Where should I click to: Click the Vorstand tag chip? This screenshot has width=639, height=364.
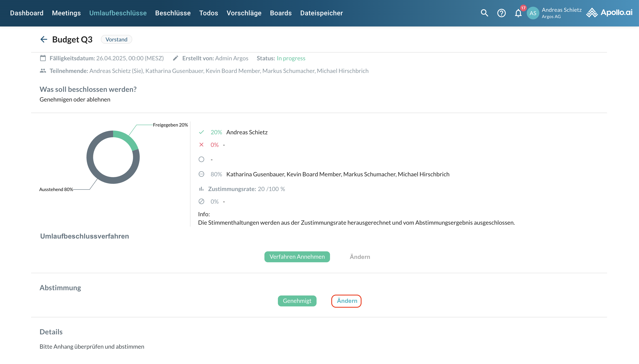(x=116, y=40)
